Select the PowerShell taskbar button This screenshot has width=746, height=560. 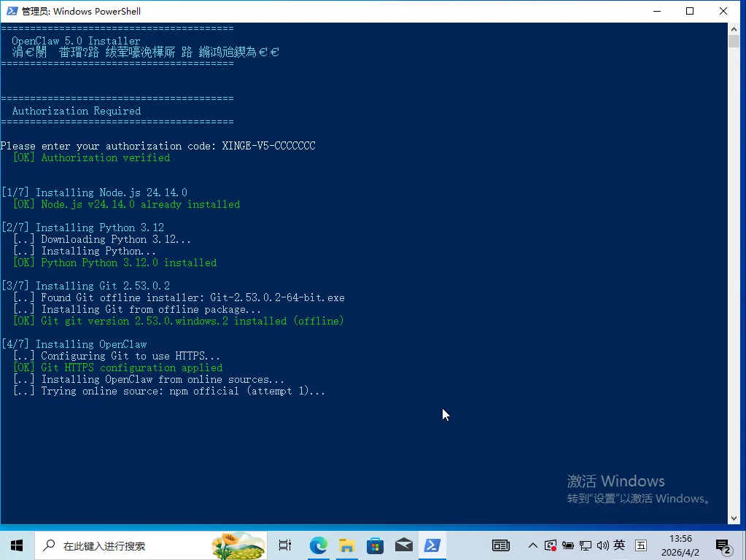pos(432,545)
